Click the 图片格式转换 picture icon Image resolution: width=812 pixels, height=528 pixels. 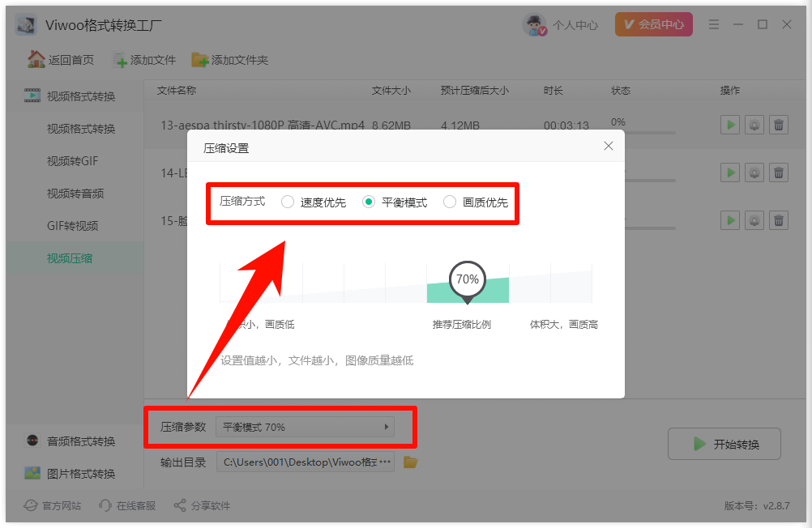coord(32,473)
